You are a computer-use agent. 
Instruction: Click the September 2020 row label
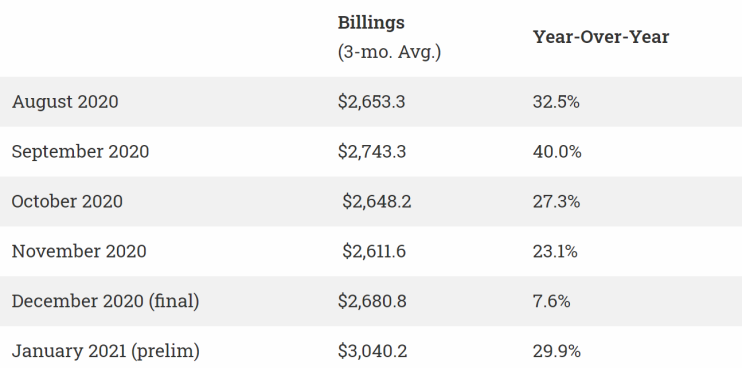click(80, 152)
